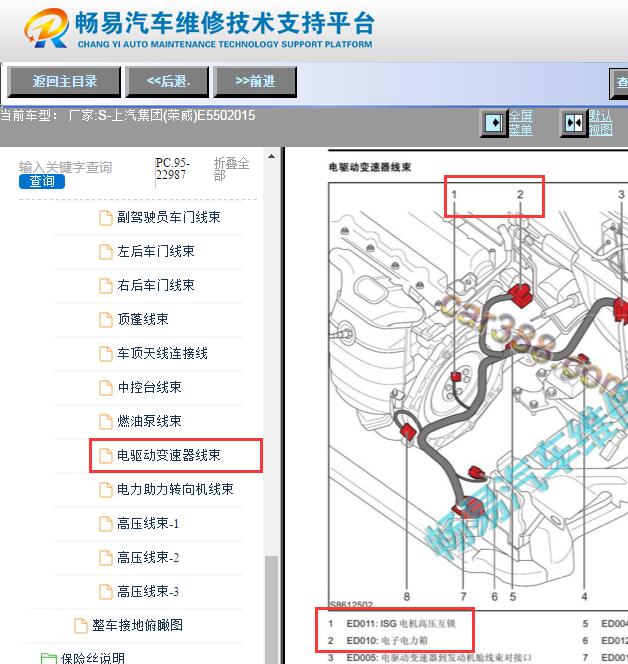Click the 返回主目录 button

click(64, 81)
